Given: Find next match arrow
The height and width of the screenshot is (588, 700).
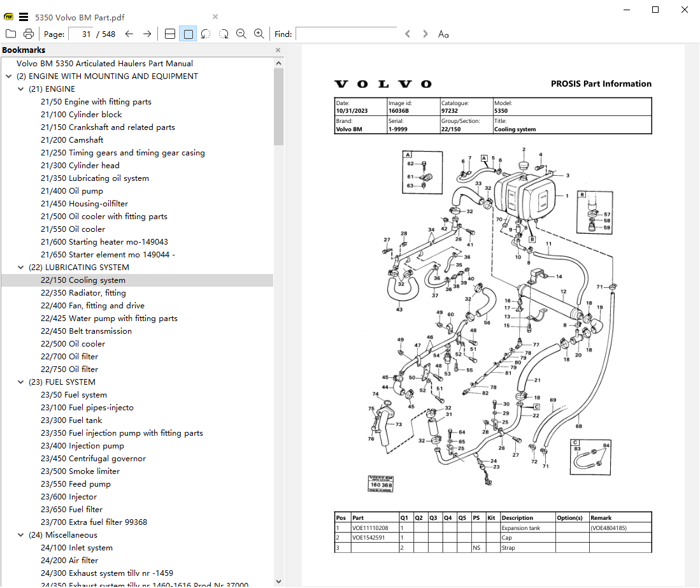Looking at the screenshot, I should click(425, 34).
